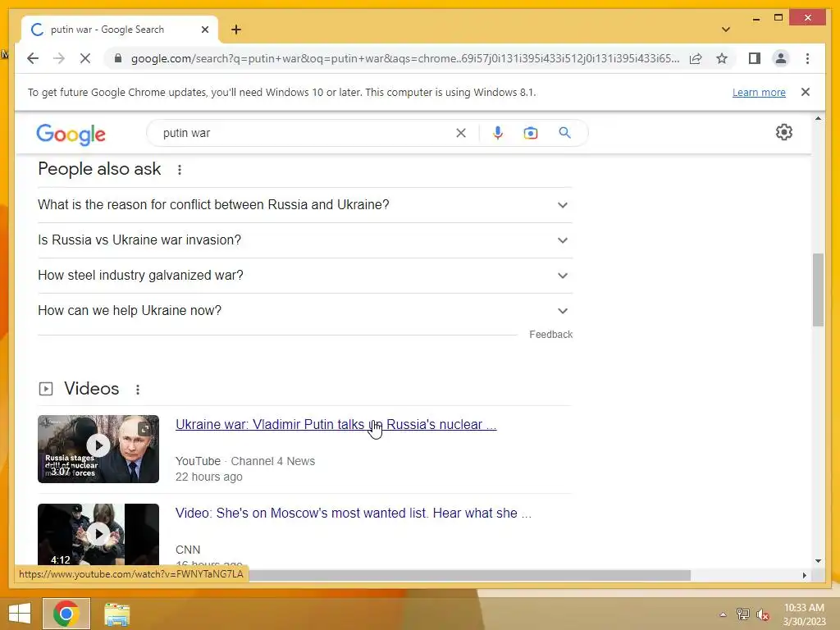Open the Ukraine war Vladimir Putin video link
Screen dimensions: 840x630
[336, 424]
